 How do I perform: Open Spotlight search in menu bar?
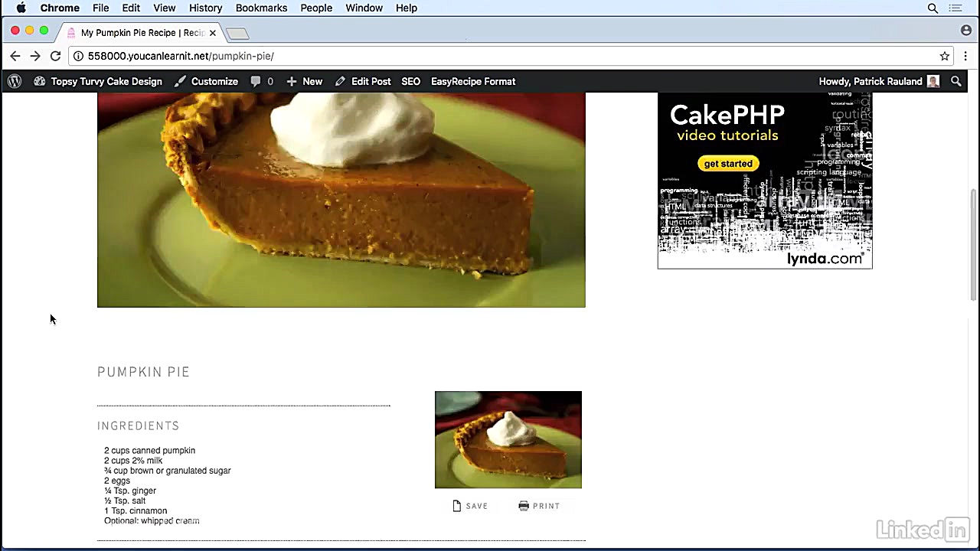933,8
